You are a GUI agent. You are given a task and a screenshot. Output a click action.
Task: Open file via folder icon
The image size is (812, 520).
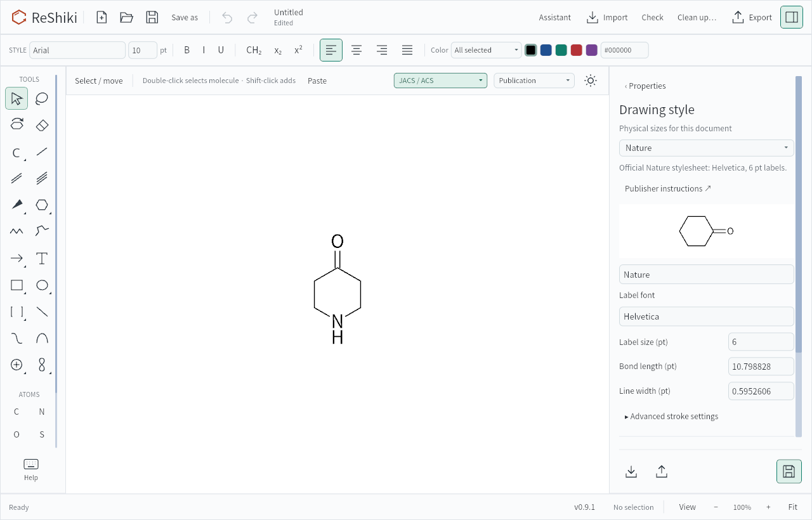(x=126, y=17)
